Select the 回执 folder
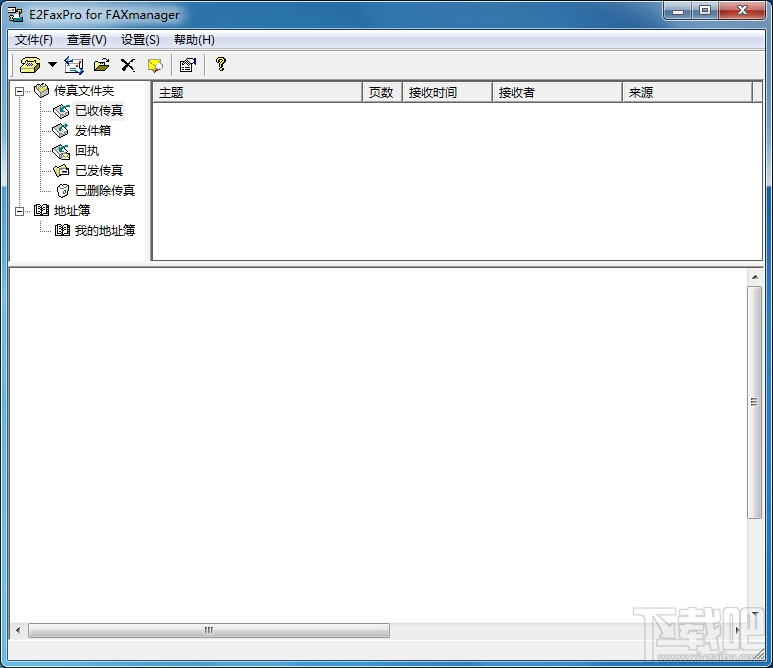This screenshot has width=773, height=668. (x=87, y=150)
